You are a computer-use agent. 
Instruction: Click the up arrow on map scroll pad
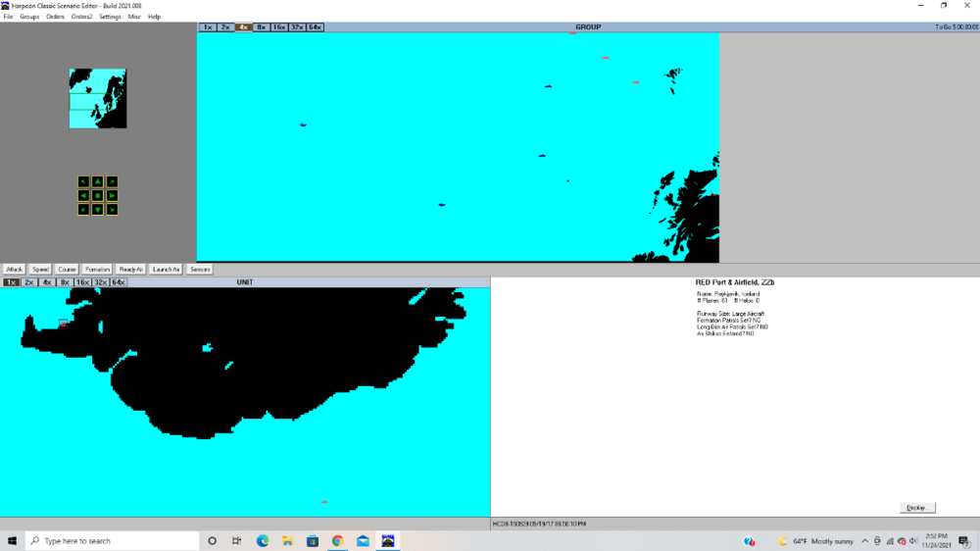pos(98,181)
